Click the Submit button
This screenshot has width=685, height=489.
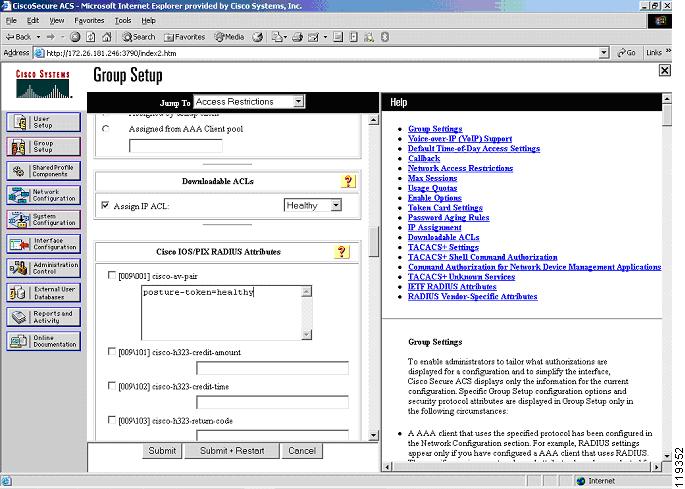point(162,451)
